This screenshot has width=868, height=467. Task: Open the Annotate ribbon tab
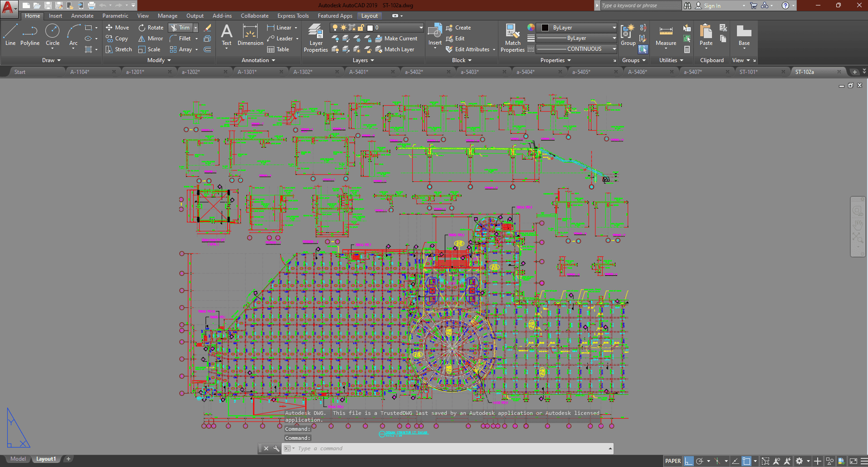click(82, 16)
